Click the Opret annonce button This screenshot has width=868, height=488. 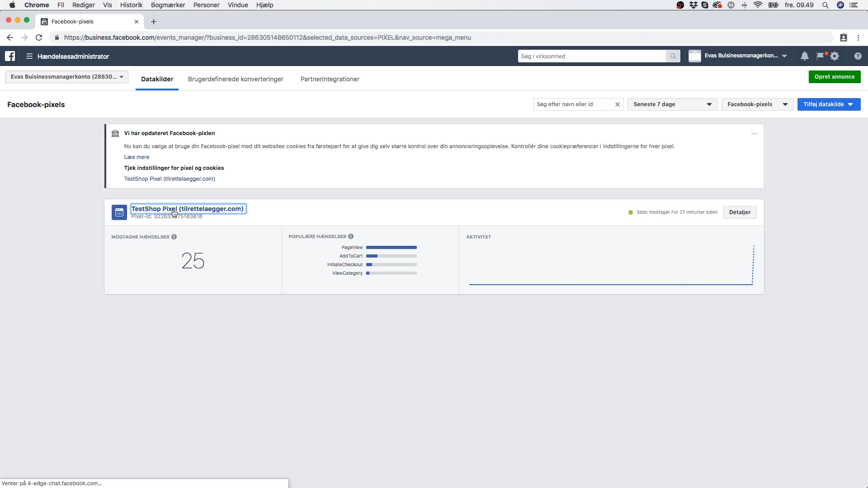click(835, 77)
